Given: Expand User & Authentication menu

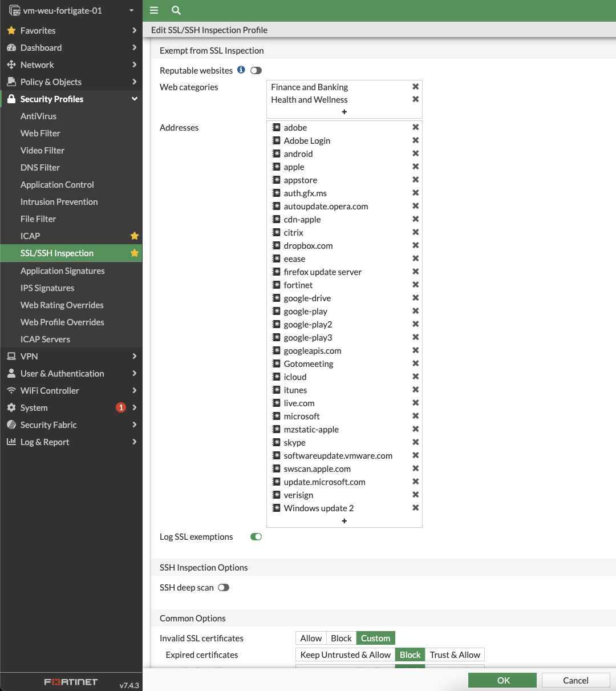Looking at the screenshot, I should (x=71, y=373).
